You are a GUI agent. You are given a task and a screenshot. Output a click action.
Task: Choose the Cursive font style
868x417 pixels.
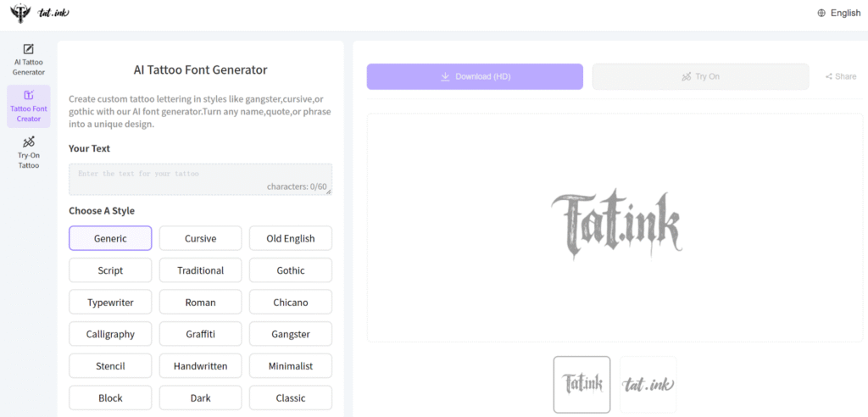click(200, 238)
